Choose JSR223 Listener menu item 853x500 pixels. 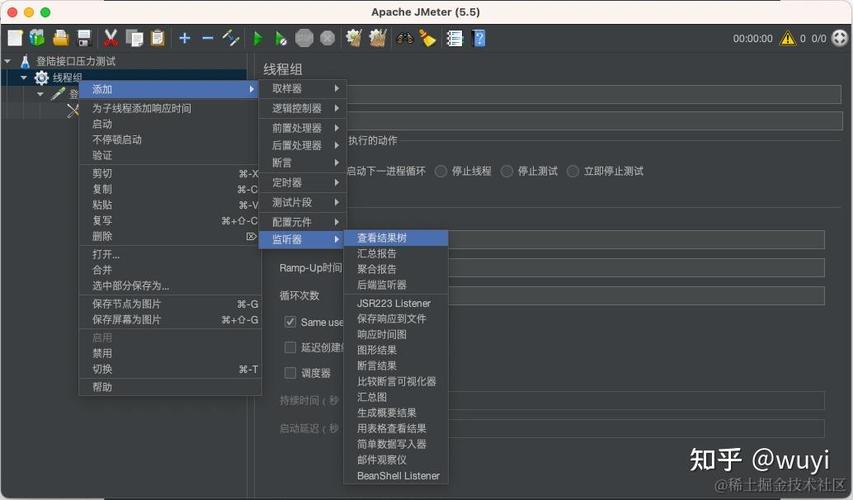click(396, 303)
